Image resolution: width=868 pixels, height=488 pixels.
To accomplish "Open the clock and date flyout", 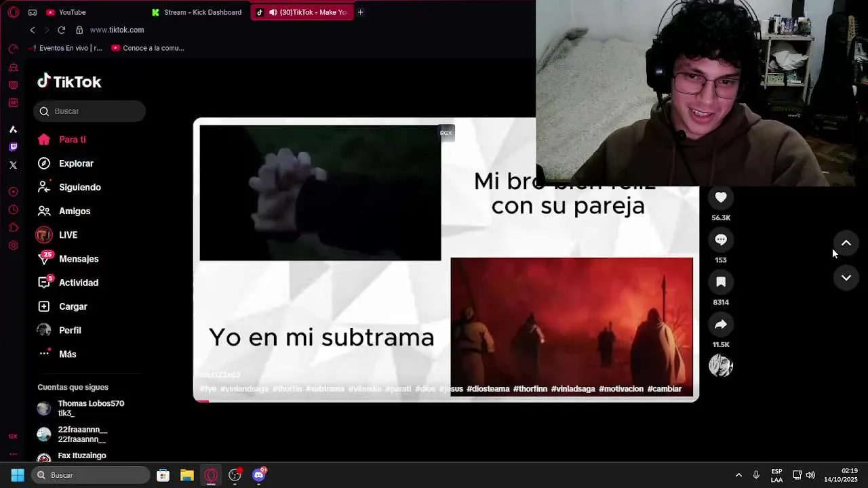I will [841, 475].
